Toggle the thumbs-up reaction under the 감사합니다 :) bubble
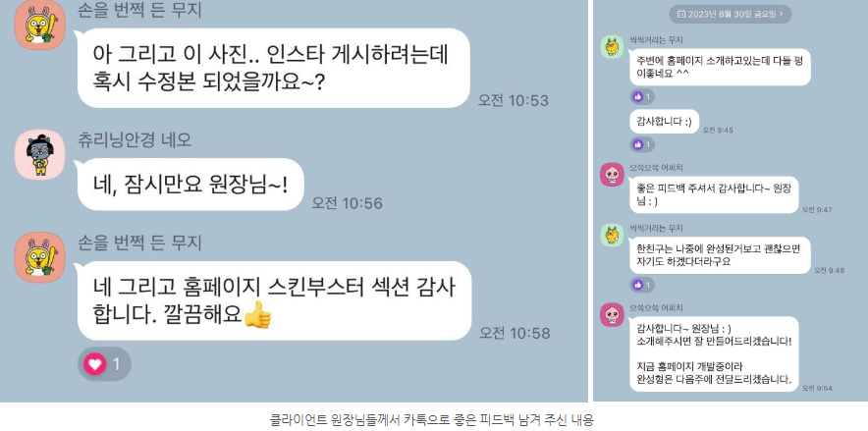868x431 pixels. point(642,144)
